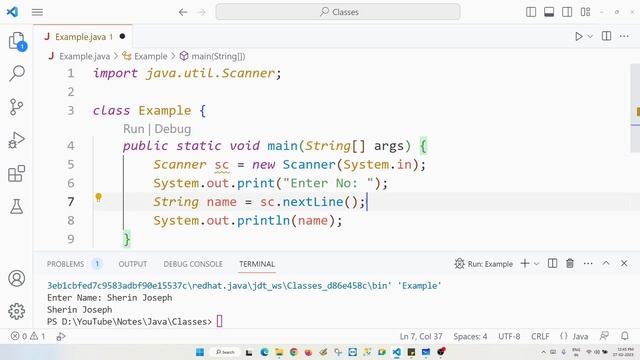Click line number 1 in the gutter
The height and width of the screenshot is (360, 640).
(71, 73)
